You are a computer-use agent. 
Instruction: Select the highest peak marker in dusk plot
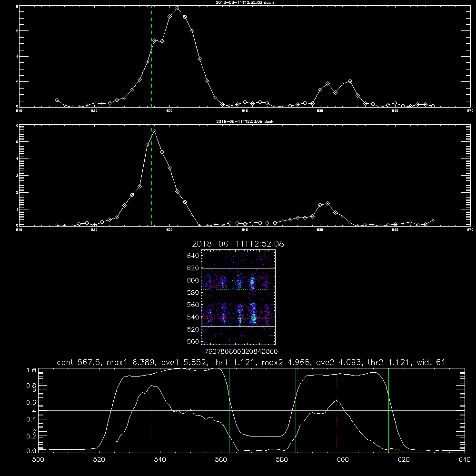coord(155,131)
